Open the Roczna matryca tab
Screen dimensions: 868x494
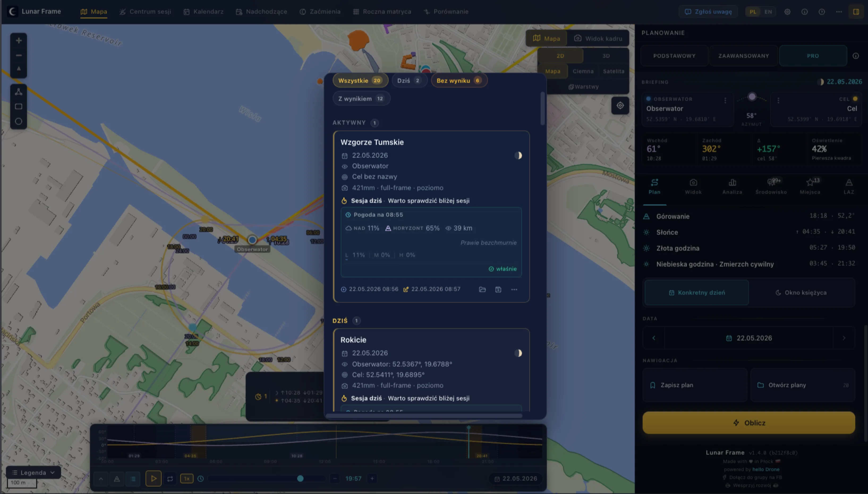coord(382,12)
